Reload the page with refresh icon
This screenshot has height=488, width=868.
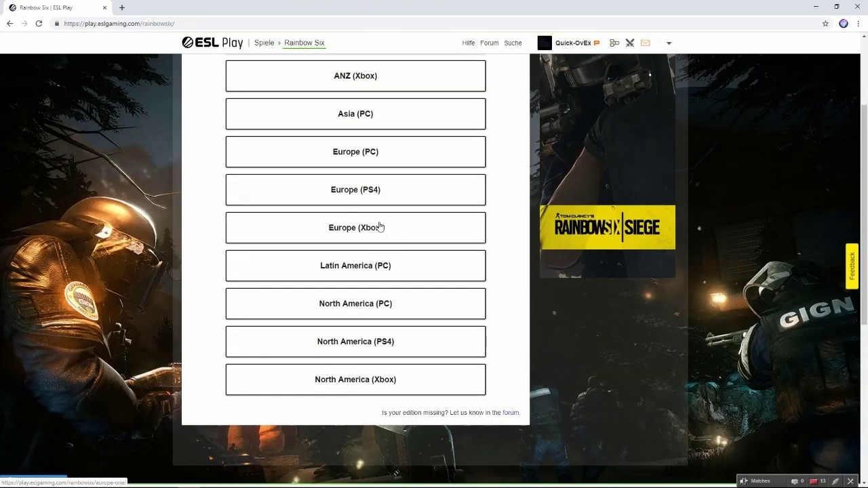(39, 24)
